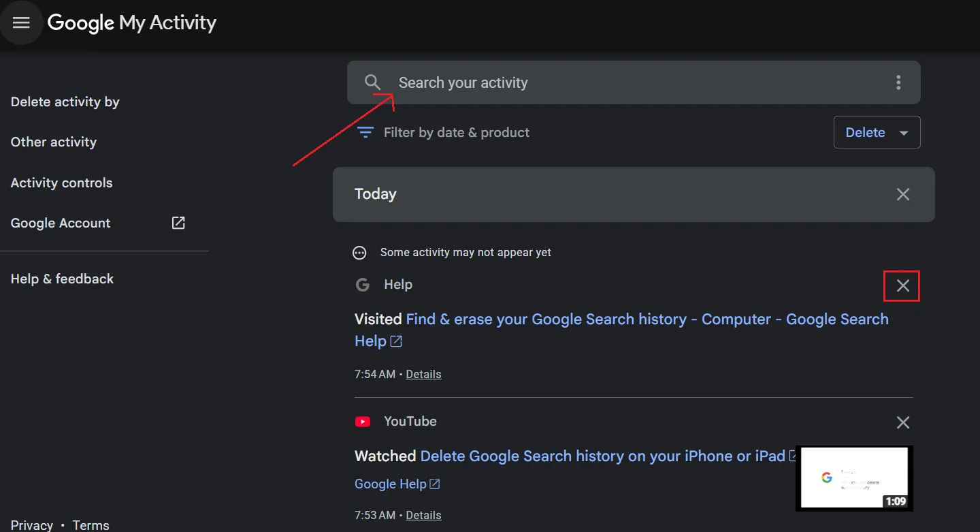Open Google Account from sidebar

click(x=61, y=223)
